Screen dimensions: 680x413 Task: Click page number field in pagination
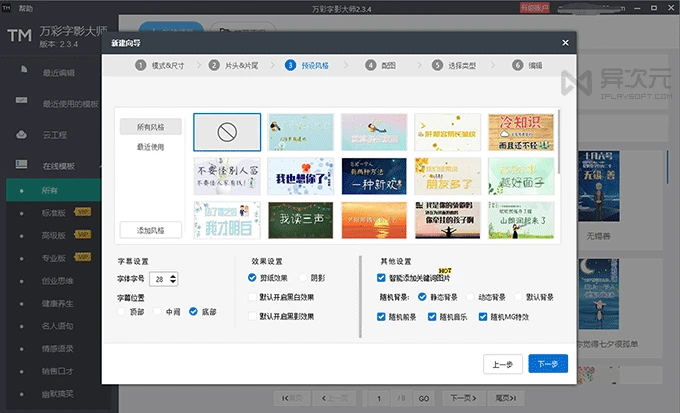(x=379, y=398)
